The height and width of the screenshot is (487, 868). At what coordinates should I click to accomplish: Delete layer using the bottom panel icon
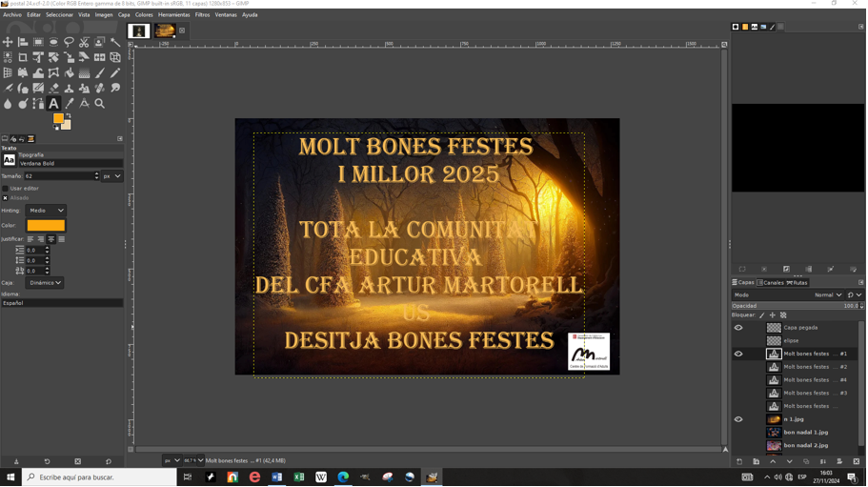click(856, 462)
